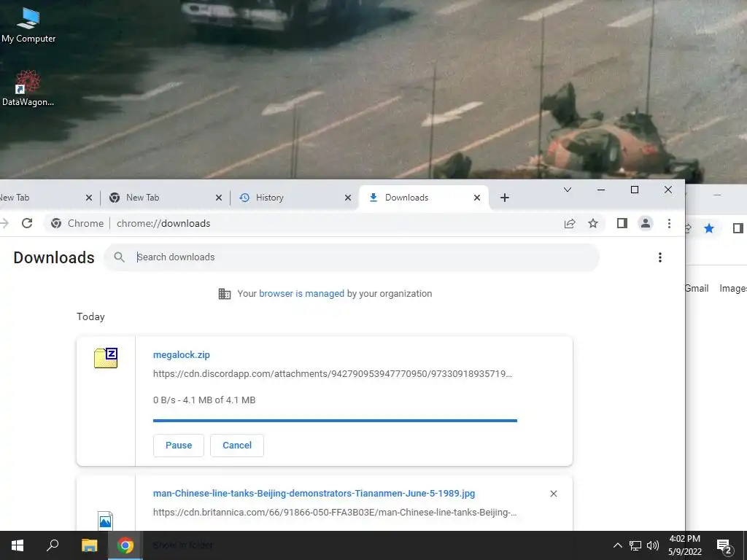Screen dimensions: 747x560
Task: Close the History tab
Action: 348,198
